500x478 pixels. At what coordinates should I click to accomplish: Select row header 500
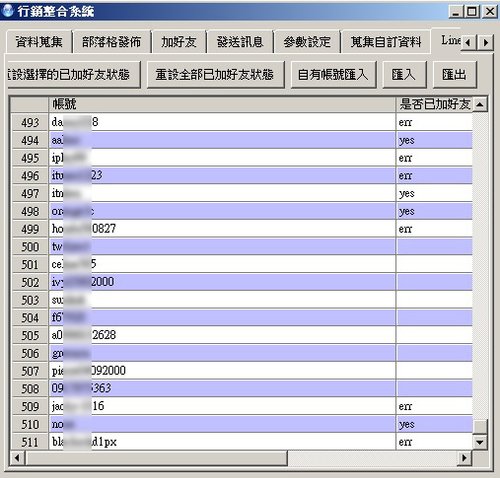click(30, 247)
